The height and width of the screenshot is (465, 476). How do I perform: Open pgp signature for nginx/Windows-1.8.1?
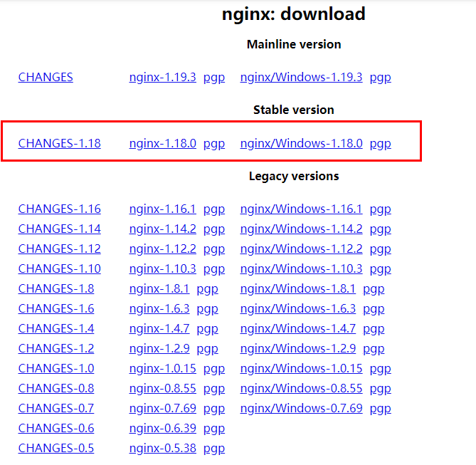(374, 290)
